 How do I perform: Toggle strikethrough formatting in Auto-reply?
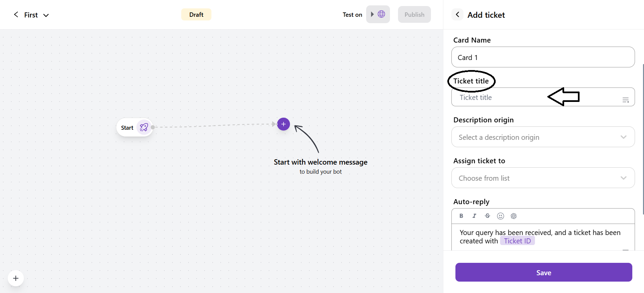pyautogui.click(x=487, y=216)
